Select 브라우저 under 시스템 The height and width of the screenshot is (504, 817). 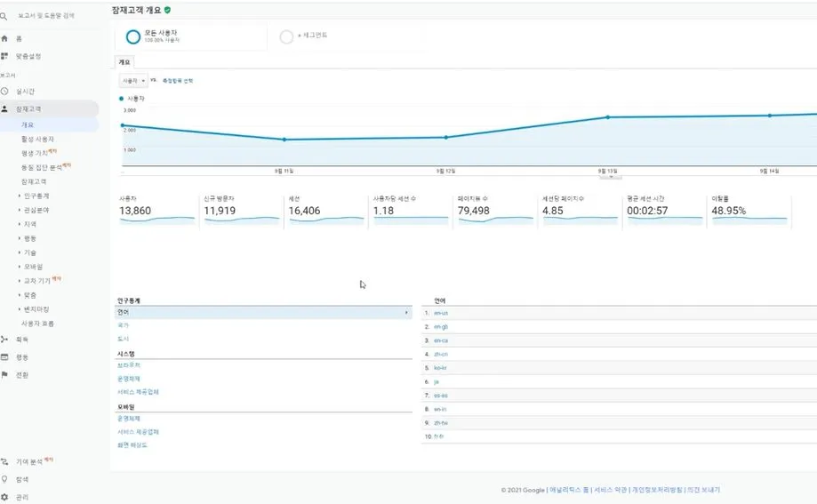(129, 364)
